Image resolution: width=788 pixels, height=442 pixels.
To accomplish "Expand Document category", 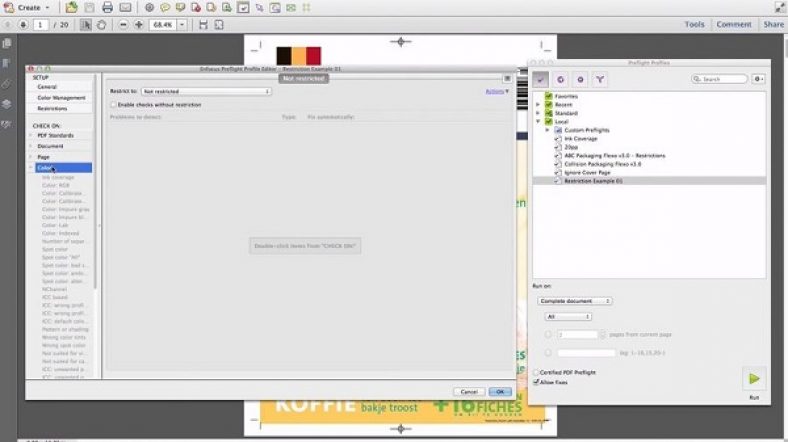I will pos(31,146).
